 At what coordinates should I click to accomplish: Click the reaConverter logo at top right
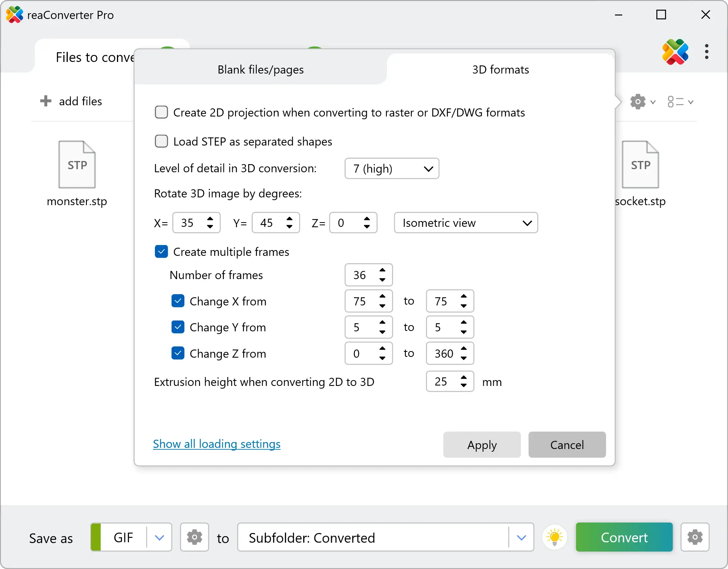(x=675, y=52)
